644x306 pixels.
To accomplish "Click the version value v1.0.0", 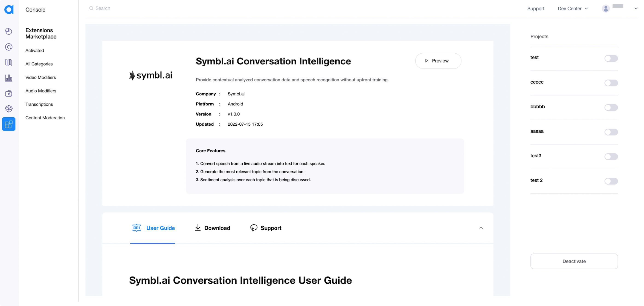I will (233, 114).
